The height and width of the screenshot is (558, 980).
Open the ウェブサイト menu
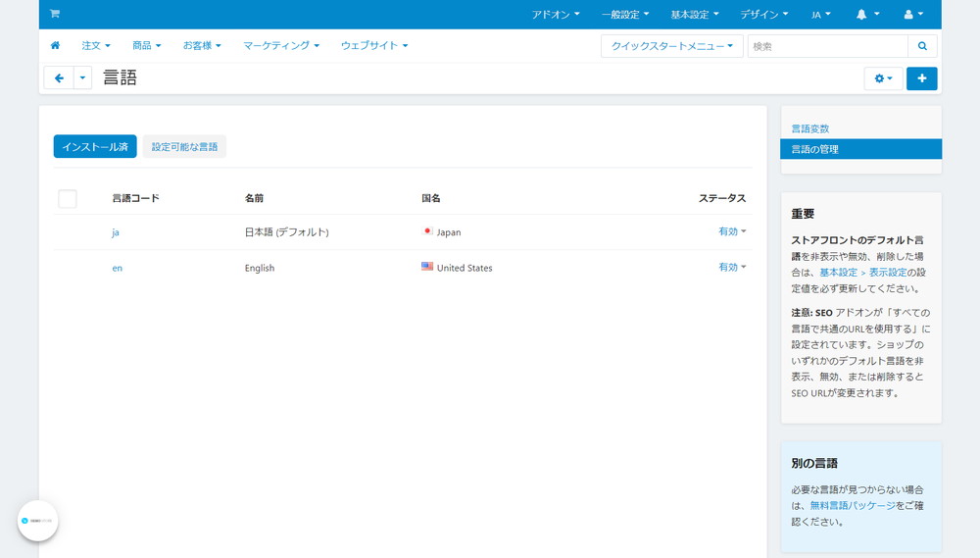[373, 45]
